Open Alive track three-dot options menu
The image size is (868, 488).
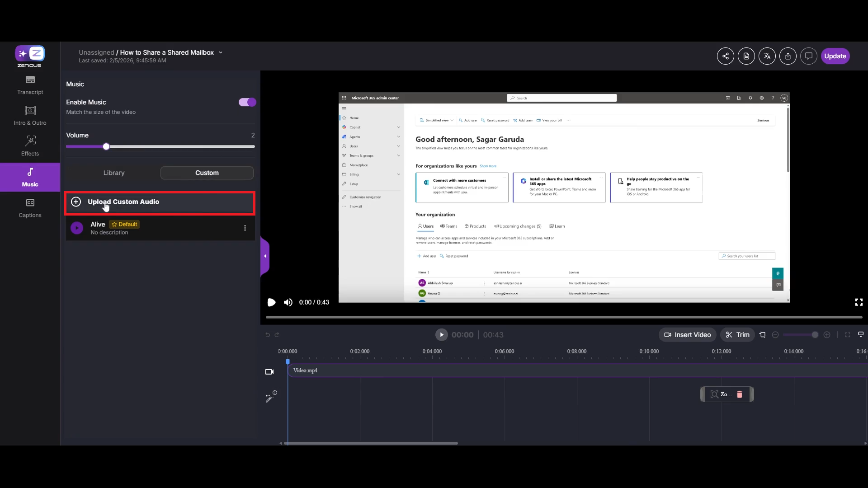point(245,228)
